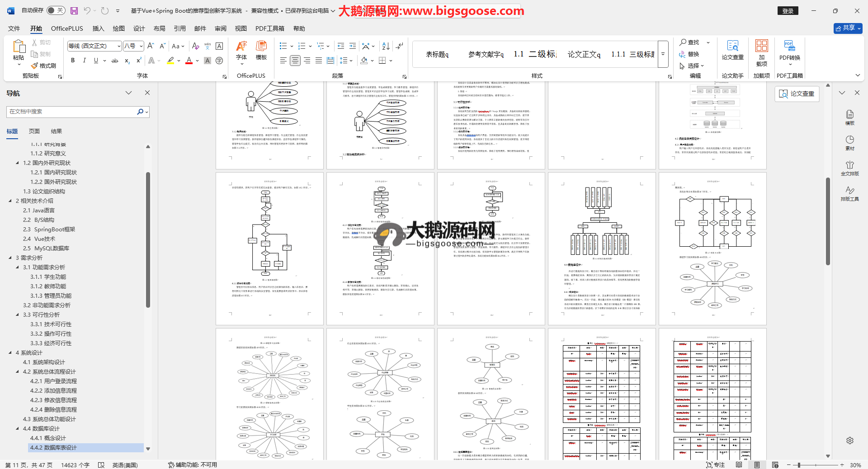Viewport: 868px width, 469px height.
Task: Open the 插入 ribbon tab
Action: click(x=98, y=28)
